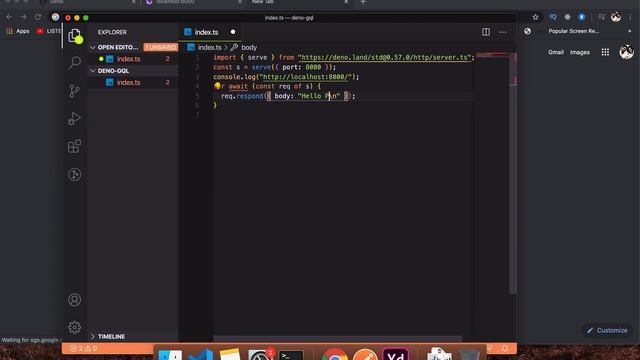Open Finder from the Dock
The width and height of the screenshot is (640, 360).
[x=170, y=355]
